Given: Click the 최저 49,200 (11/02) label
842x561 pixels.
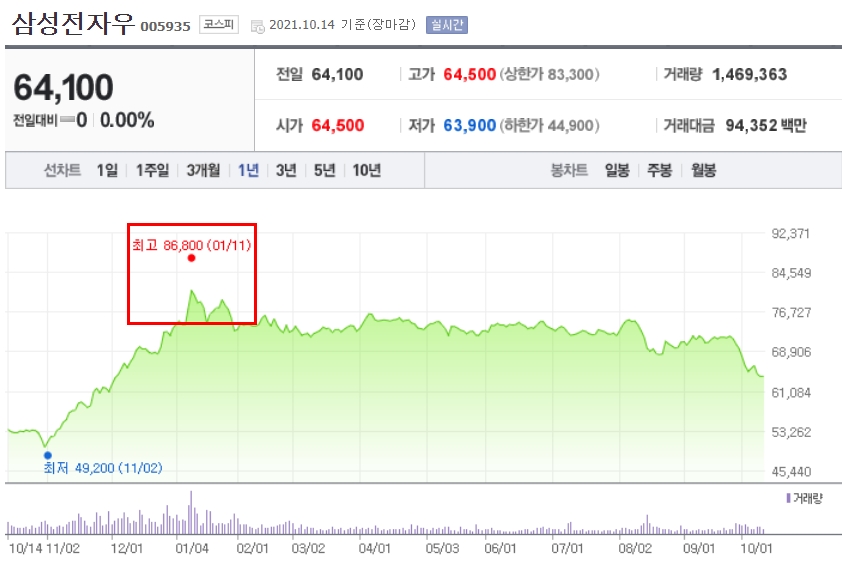Looking at the screenshot, I should coord(103,468).
